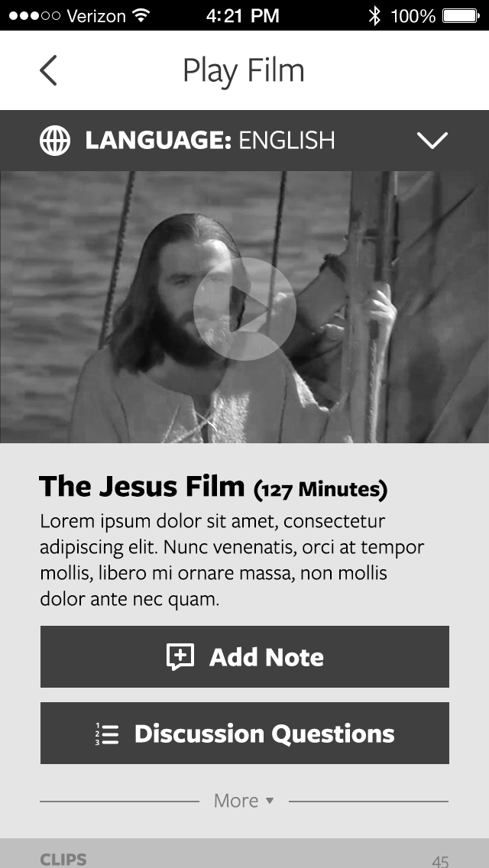Click The Jesus Film title text

pos(142,487)
